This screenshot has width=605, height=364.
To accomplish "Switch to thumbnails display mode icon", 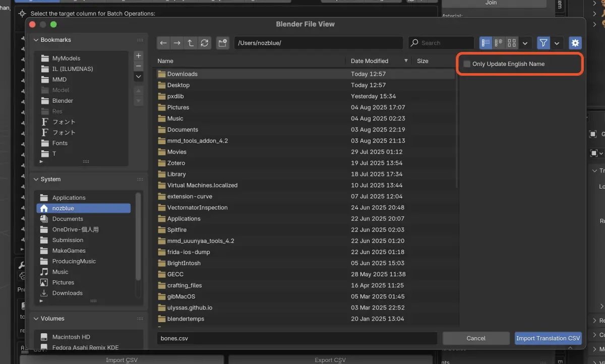I will coord(512,43).
